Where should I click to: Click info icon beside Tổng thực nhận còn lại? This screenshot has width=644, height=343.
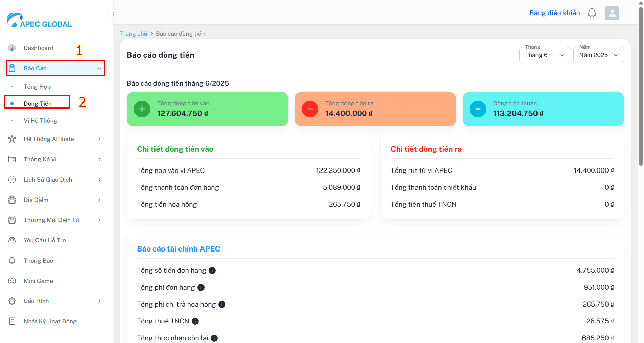(x=214, y=338)
